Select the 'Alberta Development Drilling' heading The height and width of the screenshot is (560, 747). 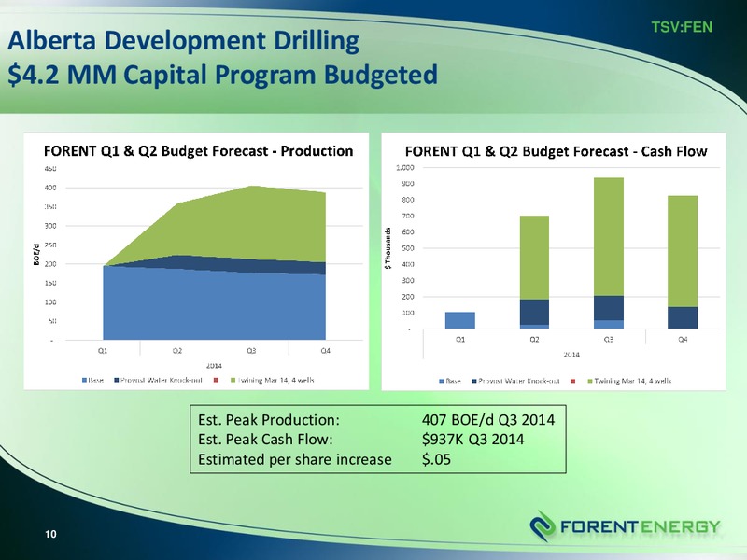pos(183,41)
